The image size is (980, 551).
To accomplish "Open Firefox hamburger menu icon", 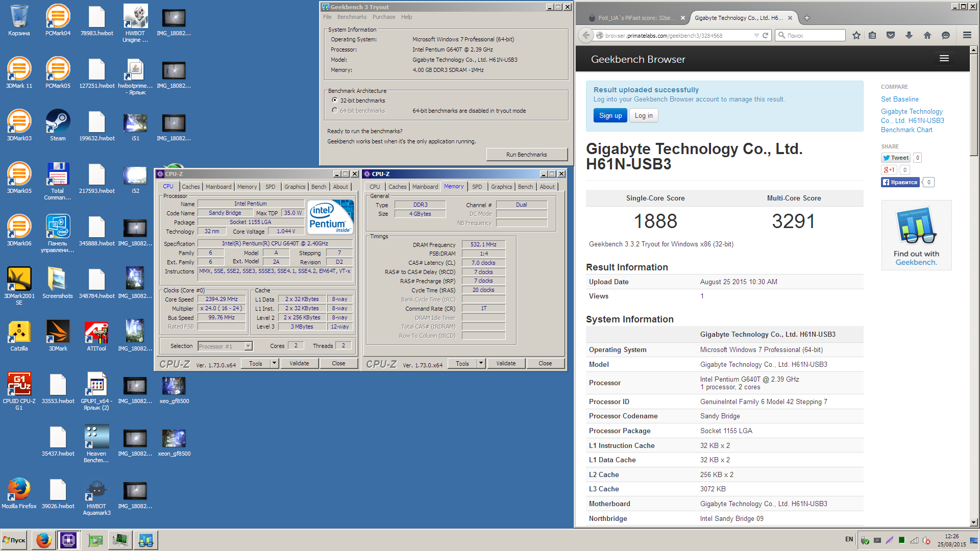I will 967,35.
